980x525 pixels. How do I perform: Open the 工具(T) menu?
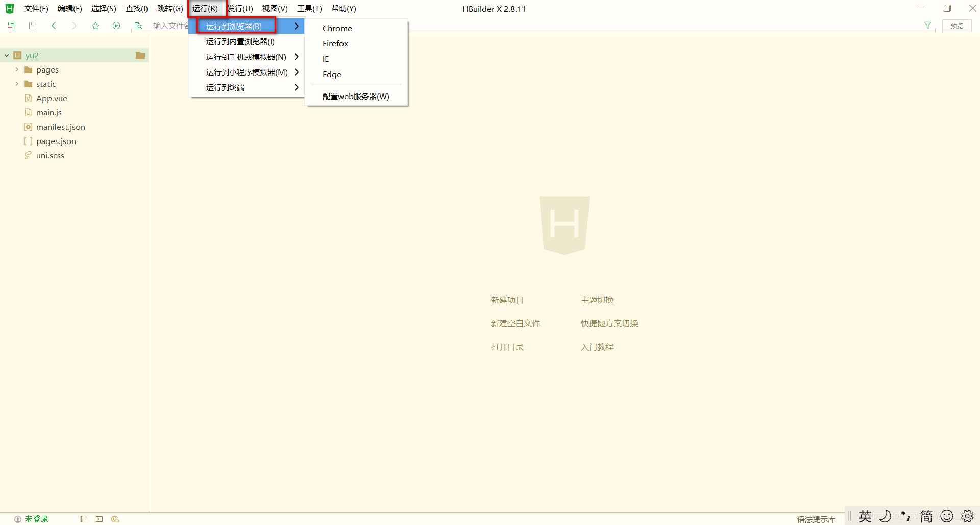pos(309,8)
